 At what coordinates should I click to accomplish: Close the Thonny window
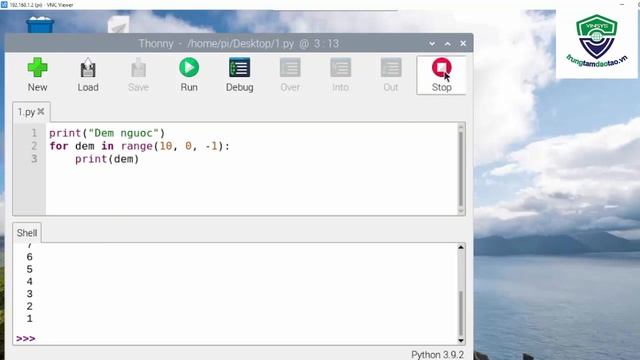tap(463, 43)
